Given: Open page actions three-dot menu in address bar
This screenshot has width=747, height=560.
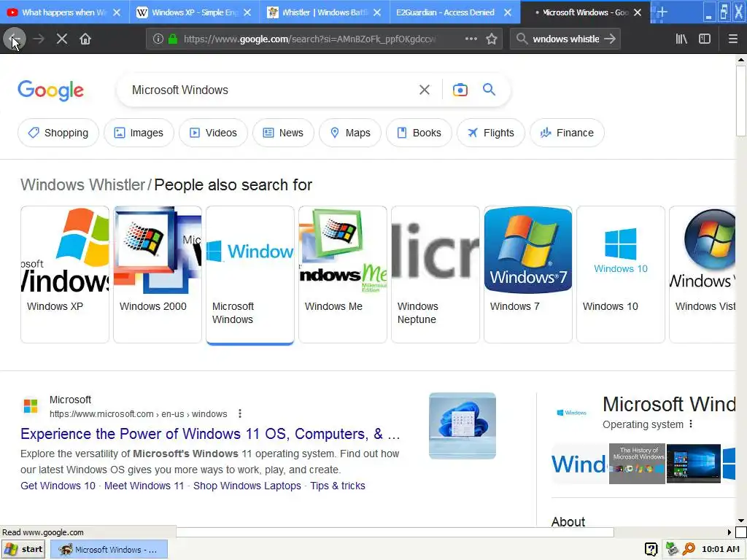Looking at the screenshot, I should (471, 39).
